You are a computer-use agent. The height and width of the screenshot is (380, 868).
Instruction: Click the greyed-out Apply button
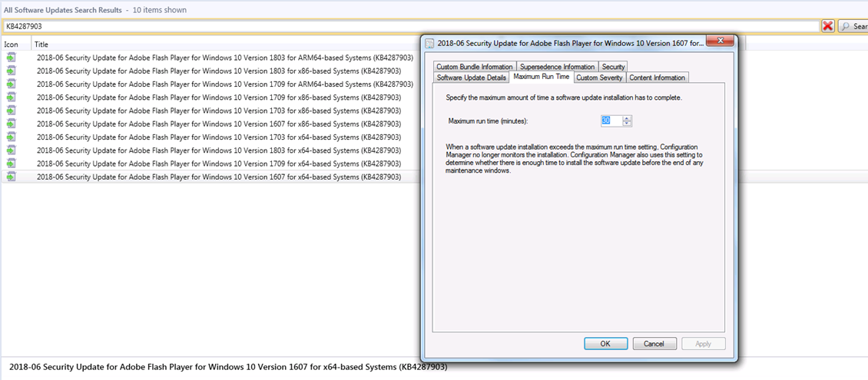703,343
